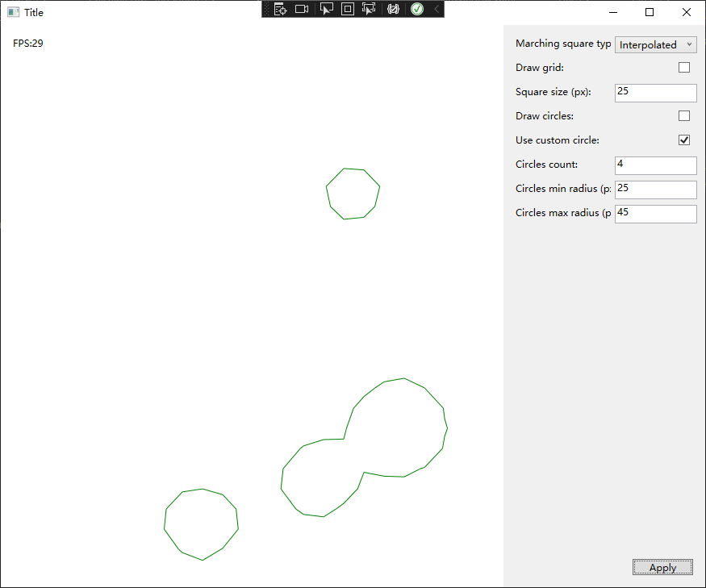Viewport: 706px width, 588px height.
Task: Collapse the debug toolbar with chevron
Action: [x=437, y=9]
